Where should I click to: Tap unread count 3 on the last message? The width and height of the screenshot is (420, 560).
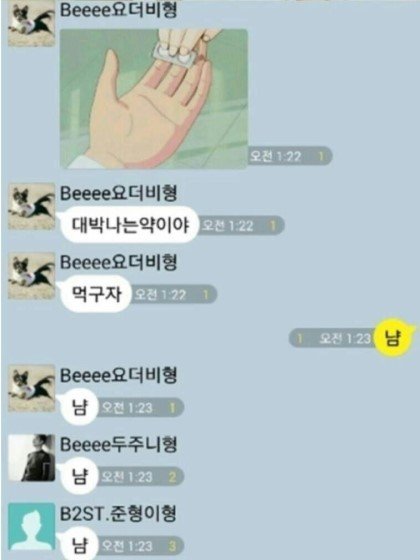tap(172, 546)
